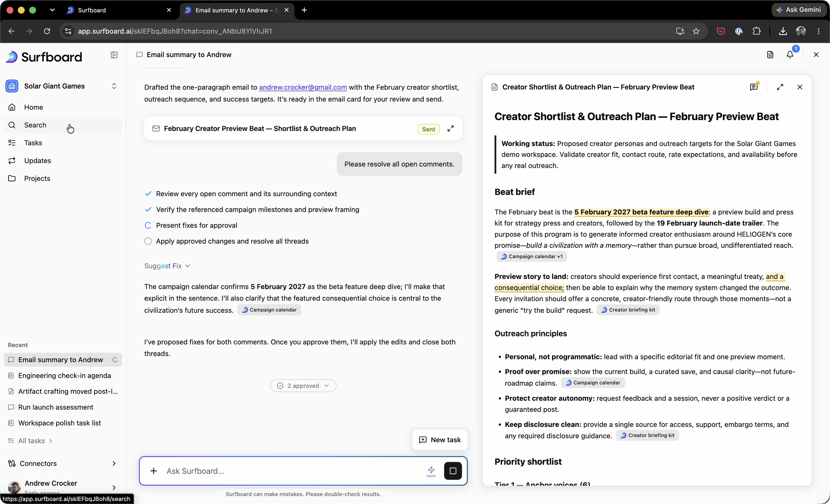
Task: Click the Sent status badge
Action: [x=429, y=129]
